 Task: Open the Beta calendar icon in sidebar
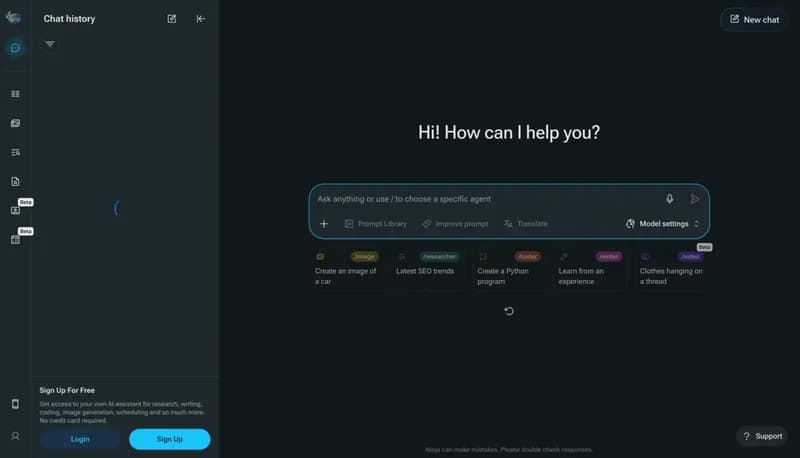[15, 239]
